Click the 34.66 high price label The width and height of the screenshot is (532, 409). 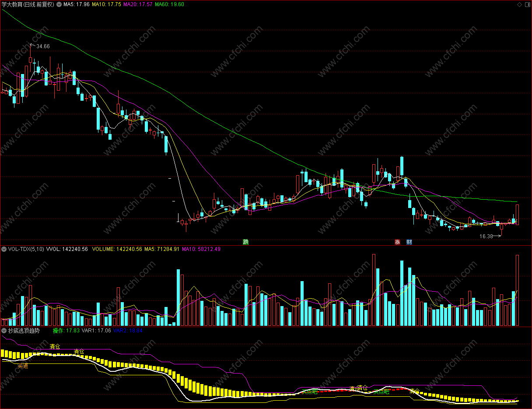point(43,46)
